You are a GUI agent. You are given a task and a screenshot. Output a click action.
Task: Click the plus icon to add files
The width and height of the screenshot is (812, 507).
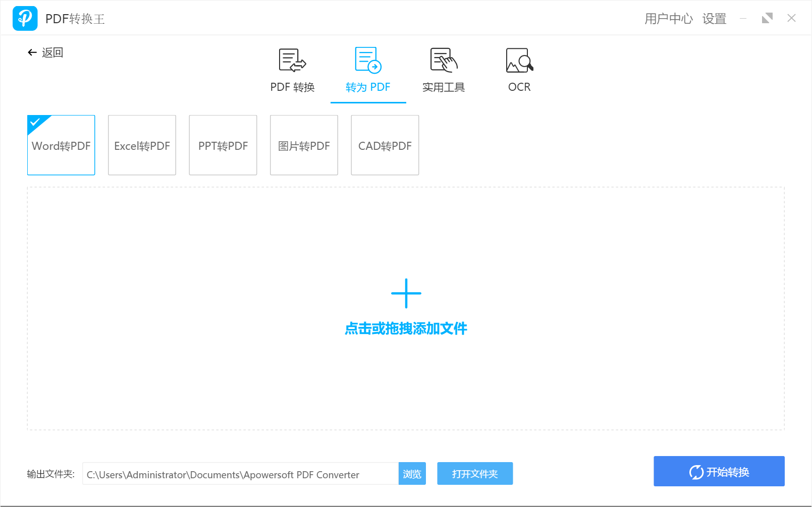click(406, 293)
